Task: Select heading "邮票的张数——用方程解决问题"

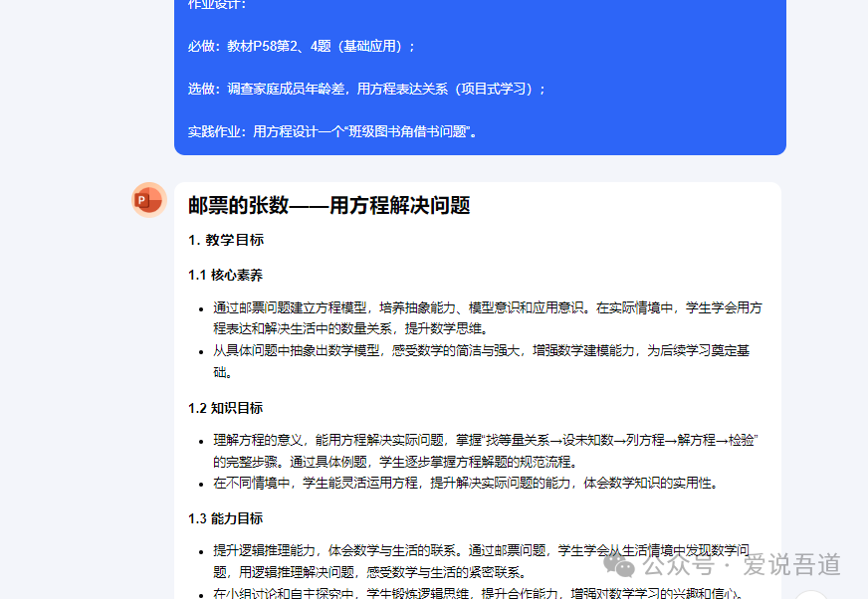Action: (x=328, y=205)
